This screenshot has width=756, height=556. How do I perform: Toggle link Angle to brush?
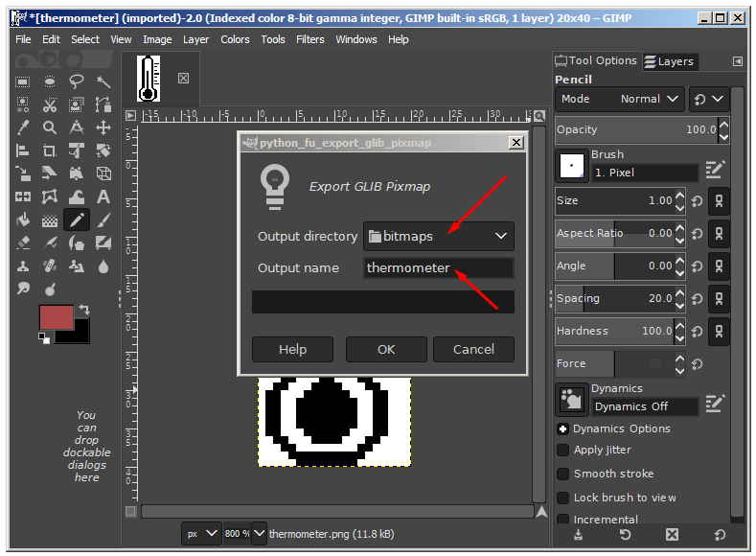[x=719, y=266]
